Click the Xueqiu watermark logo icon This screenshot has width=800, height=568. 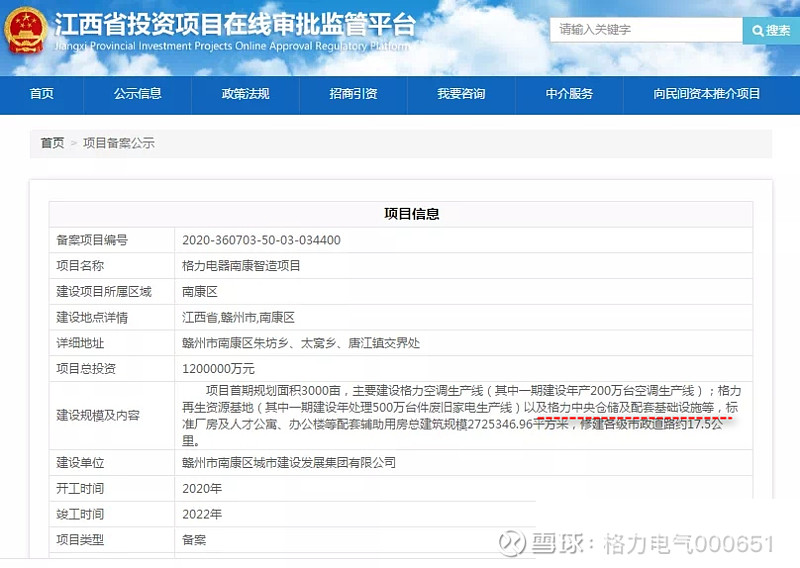(x=511, y=543)
